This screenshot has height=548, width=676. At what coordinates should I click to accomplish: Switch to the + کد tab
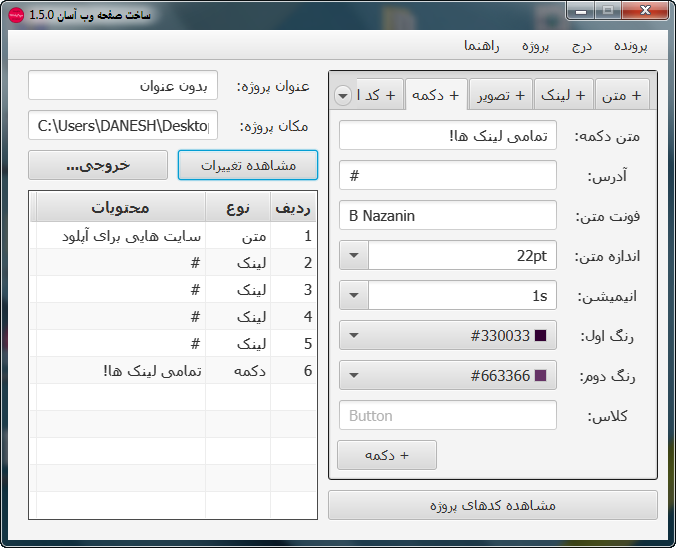[x=380, y=95]
